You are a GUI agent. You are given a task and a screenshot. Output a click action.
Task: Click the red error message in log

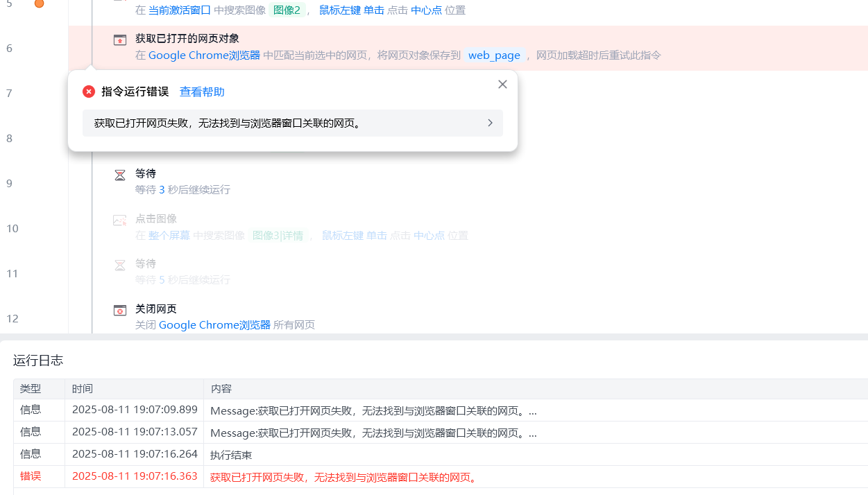[344, 477]
